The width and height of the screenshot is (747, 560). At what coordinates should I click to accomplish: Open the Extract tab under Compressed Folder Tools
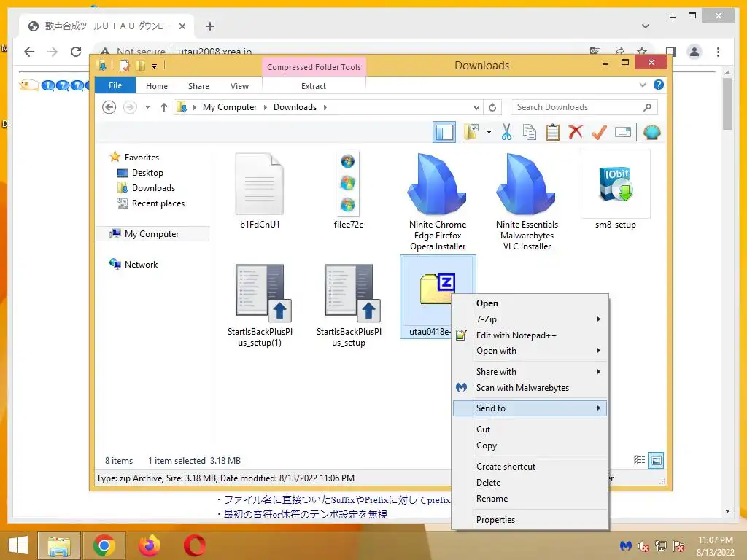click(x=314, y=86)
